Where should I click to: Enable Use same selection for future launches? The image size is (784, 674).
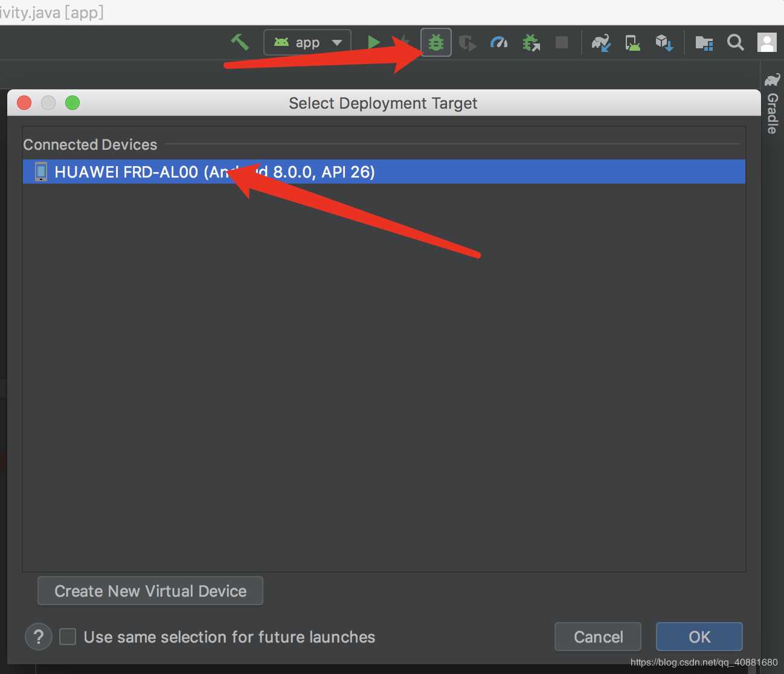tap(68, 637)
